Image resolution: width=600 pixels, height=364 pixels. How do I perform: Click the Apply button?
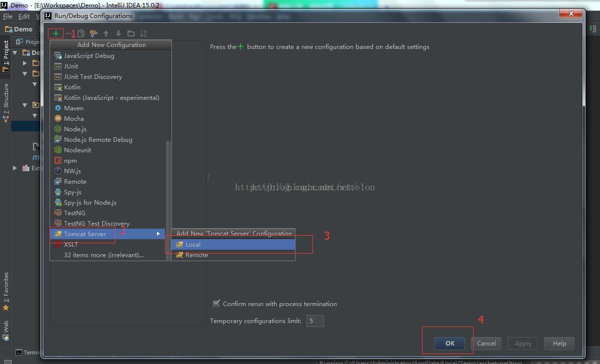point(523,343)
